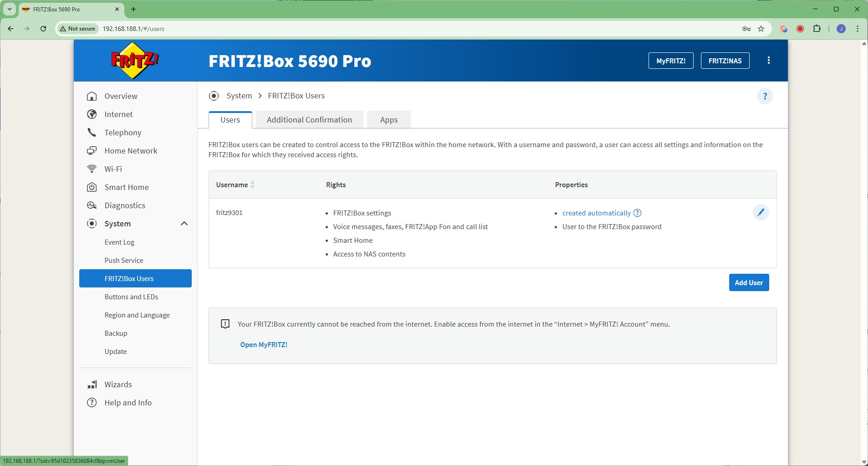Click the red record extension icon
The width and height of the screenshot is (868, 466).
pos(800,29)
